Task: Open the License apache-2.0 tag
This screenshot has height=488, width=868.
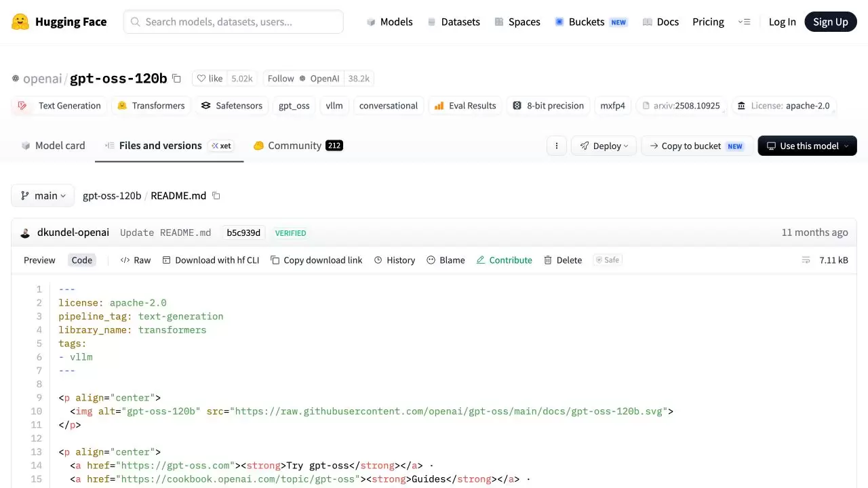Action: 783,106
